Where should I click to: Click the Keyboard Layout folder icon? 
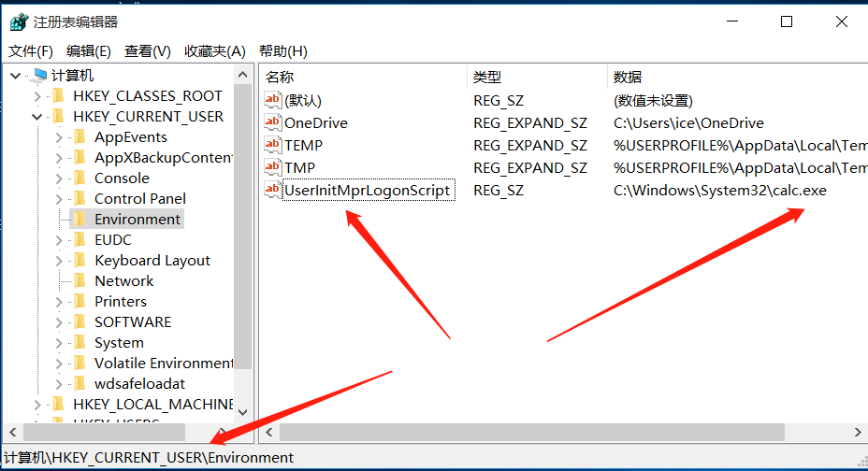(x=80, y=260)
